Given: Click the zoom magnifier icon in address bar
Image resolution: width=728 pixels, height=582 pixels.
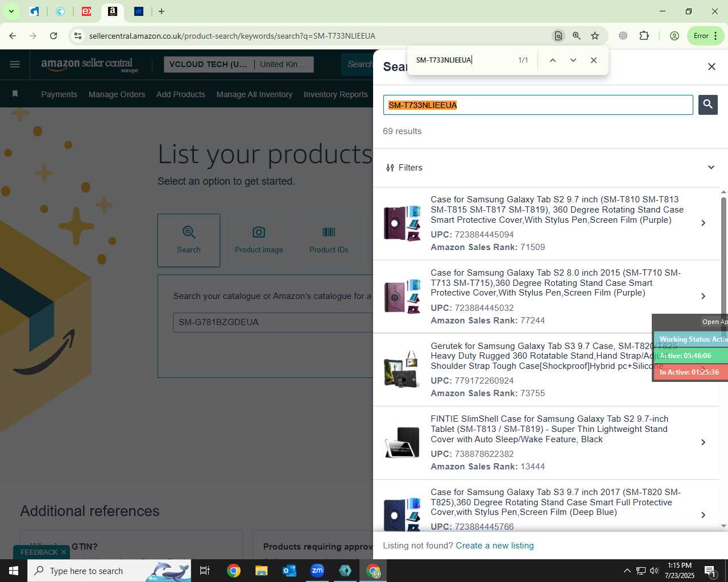Looking at the screenshot, I should tap(577, 36).
